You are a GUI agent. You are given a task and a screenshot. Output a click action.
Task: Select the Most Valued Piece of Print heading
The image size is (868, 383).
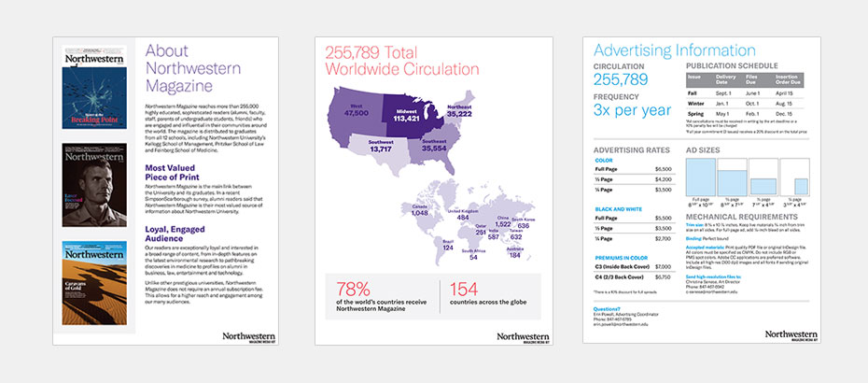(x=170, y=173)
